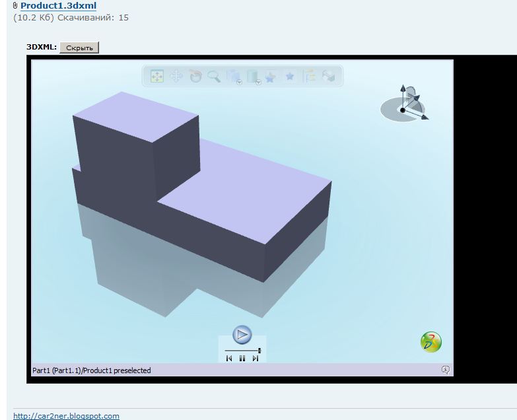
Task: Click the animation progress slider handle
Action: (x=259, y=351)
